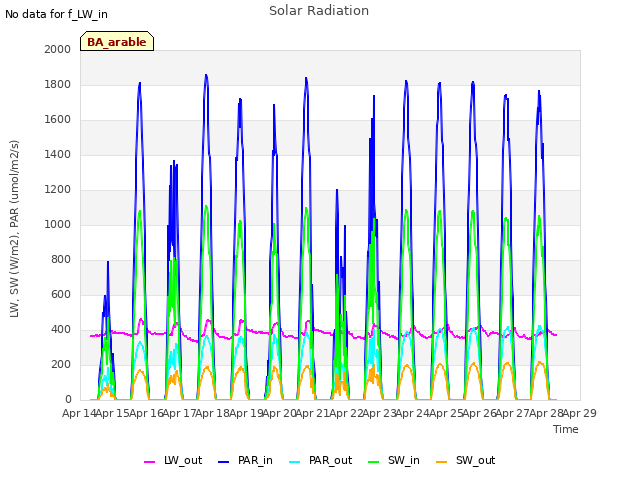Click the Solar Radiation chart title
640x480 pixels.
pyautogui.click(x=319, y=11)
